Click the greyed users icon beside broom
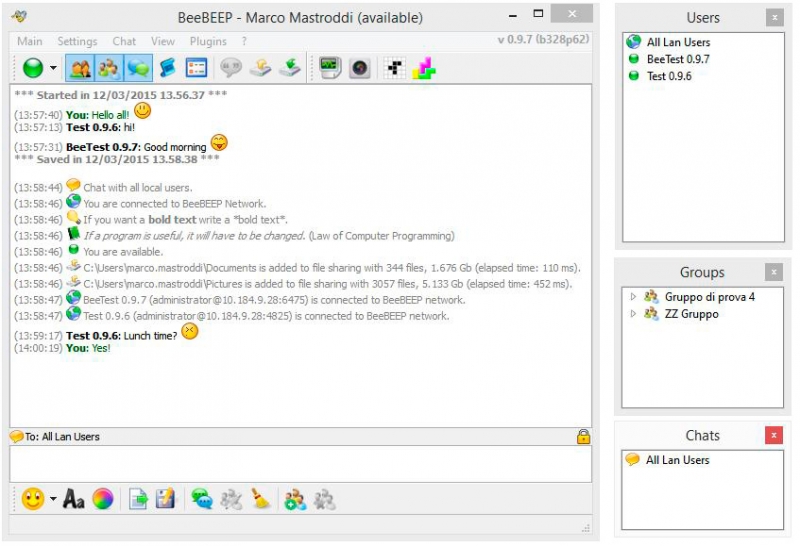800x546 pixels. pos(231,499)
